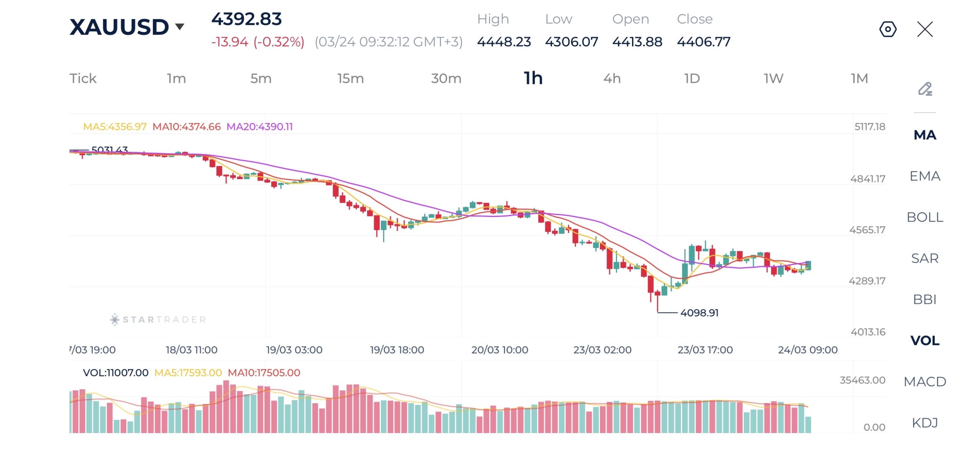
Task: Choose the 15m timeframe
Action: [x=350, y=79]
